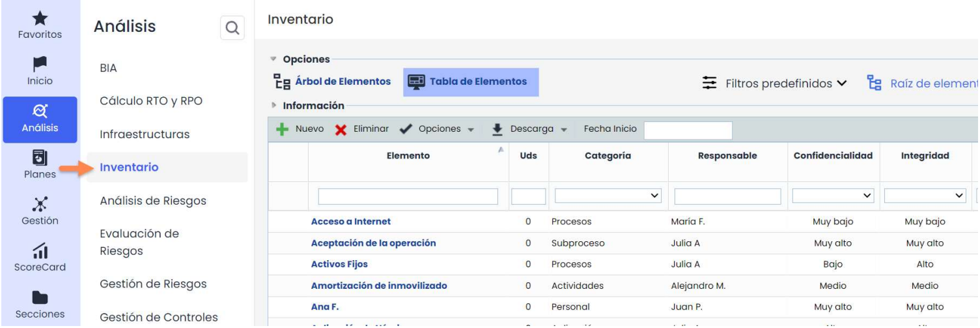Viewport: 980px width, 328px height.
Task: Expand Filtros predefinidos dropdown
Action: coord(775,83)
